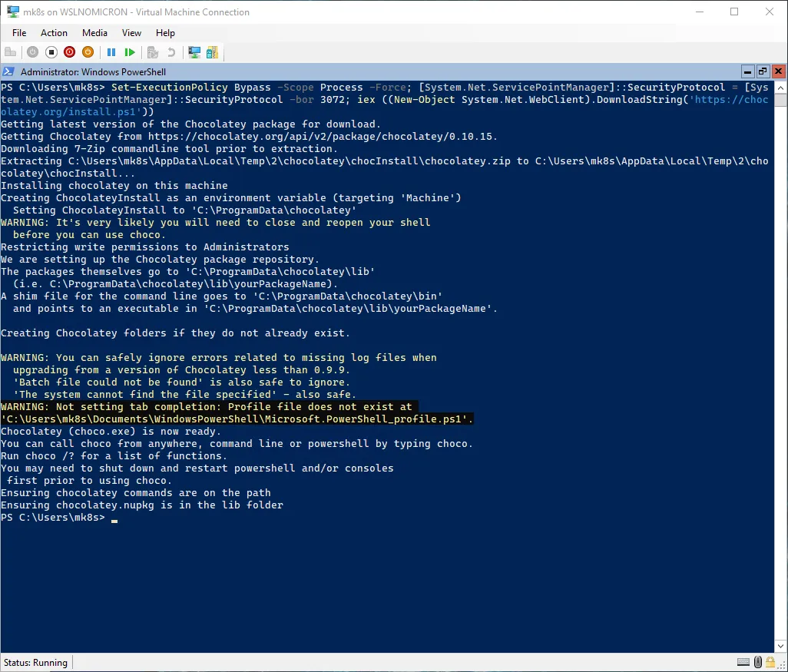Save VM state with the orange power icon

tap(88, 52)
